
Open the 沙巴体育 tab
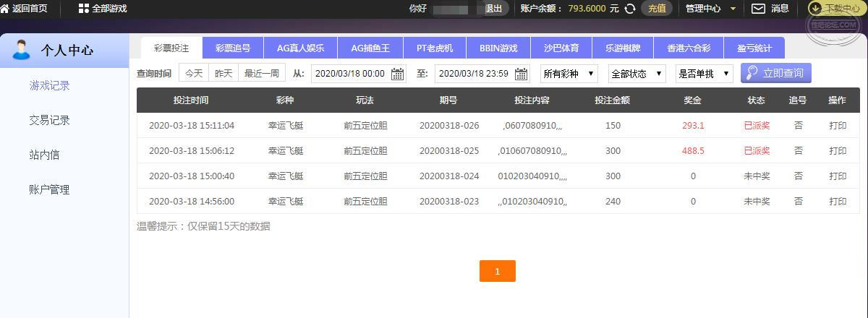point(561,48)
